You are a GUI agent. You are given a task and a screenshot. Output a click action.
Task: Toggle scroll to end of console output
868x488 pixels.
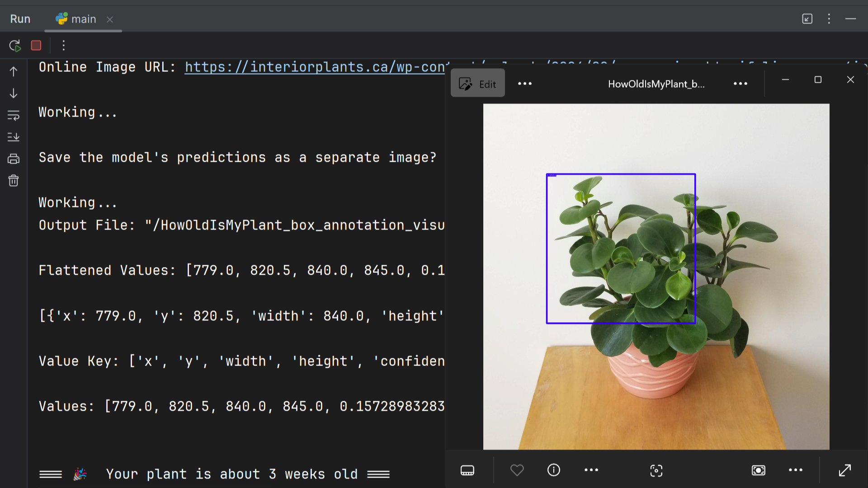[x=14, y=137]
